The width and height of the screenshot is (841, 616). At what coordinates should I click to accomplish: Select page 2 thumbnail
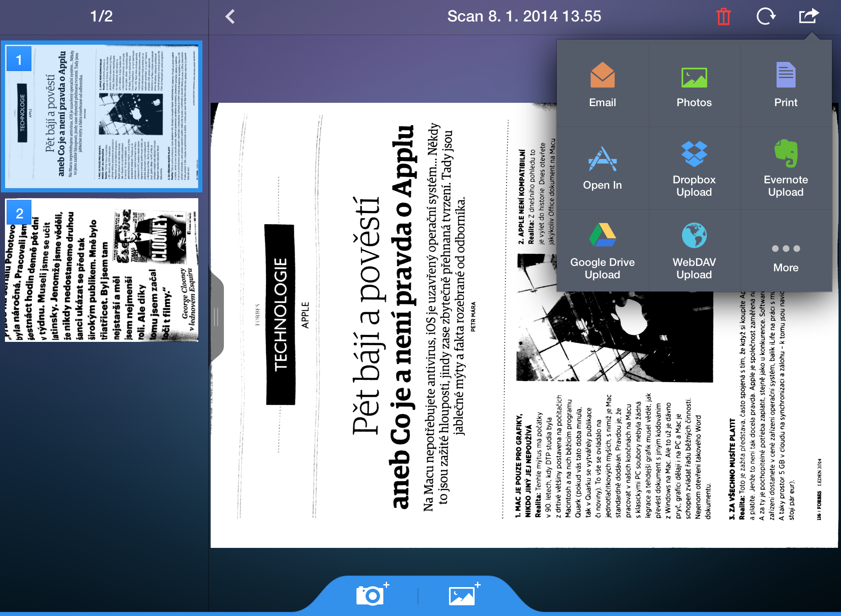[x=102, y=270]
